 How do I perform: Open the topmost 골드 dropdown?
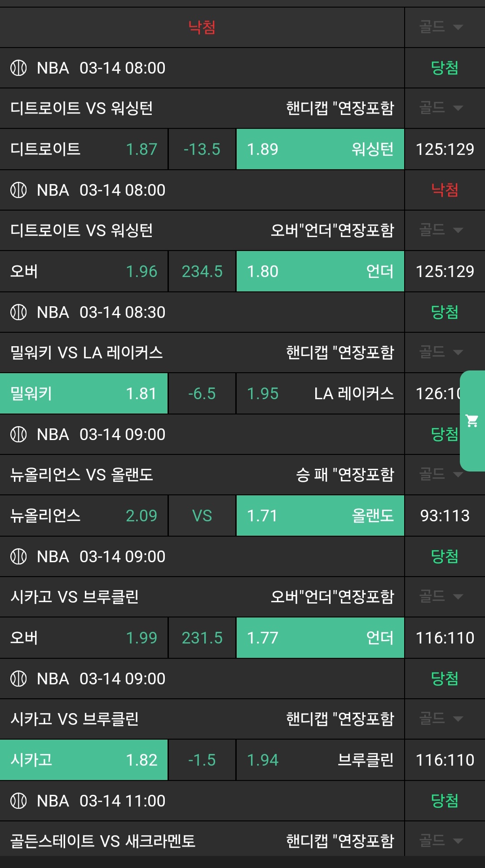point(441,27)
